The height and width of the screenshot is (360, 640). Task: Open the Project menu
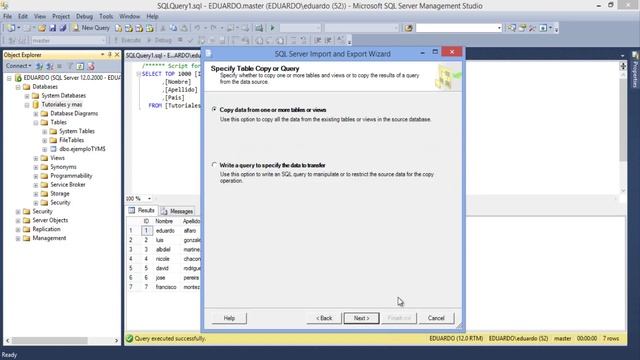(x=61, y=16)
